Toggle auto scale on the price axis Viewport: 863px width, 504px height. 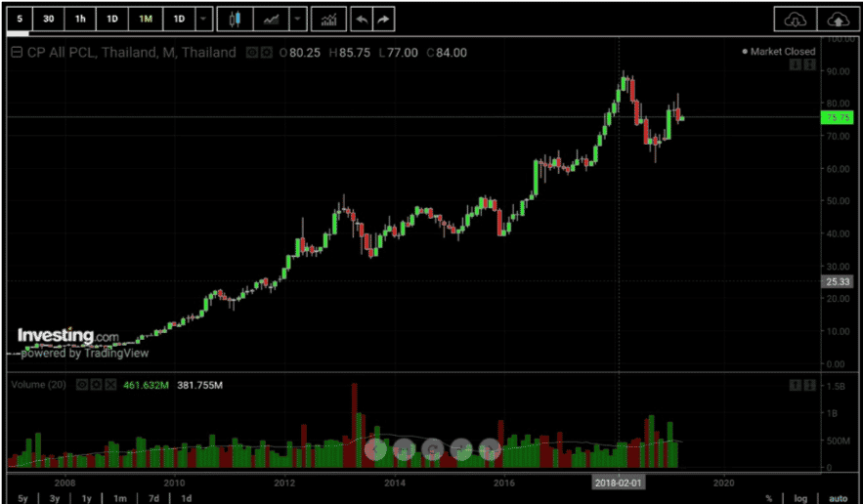point(839,498)
